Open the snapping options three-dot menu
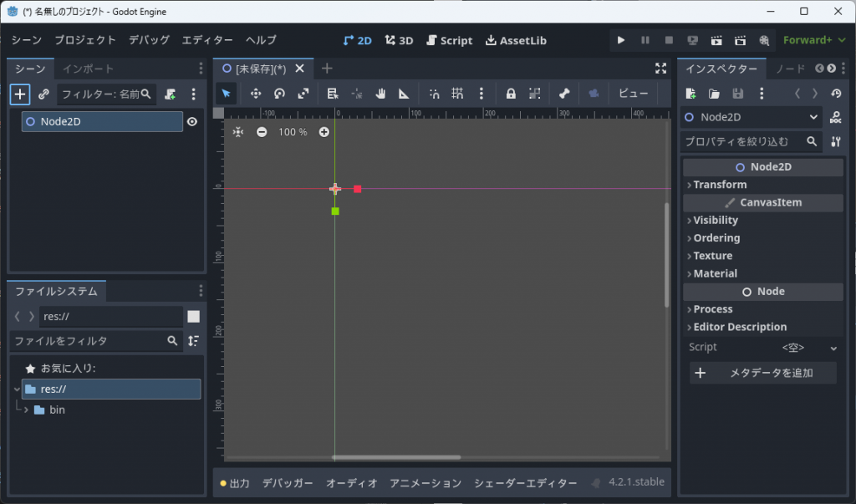 point(481,94)
